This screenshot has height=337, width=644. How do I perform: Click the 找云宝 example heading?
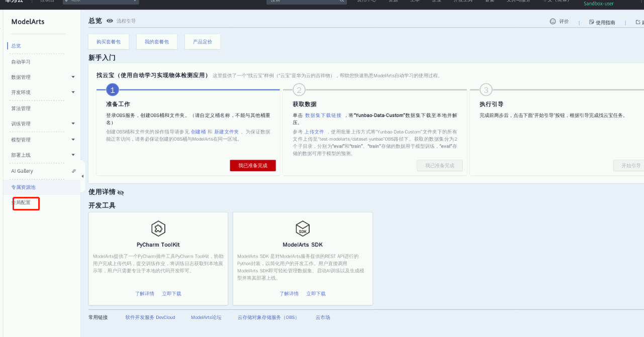point(152,75)
